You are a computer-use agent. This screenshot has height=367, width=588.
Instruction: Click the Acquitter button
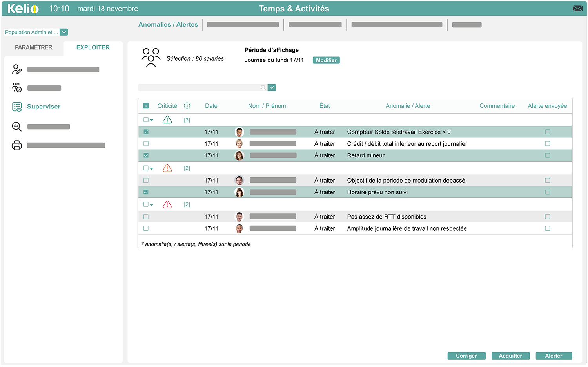510,356
